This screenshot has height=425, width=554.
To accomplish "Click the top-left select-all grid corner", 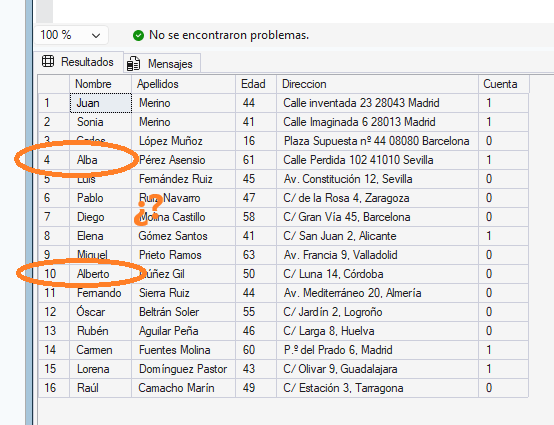I will [54, 84].
